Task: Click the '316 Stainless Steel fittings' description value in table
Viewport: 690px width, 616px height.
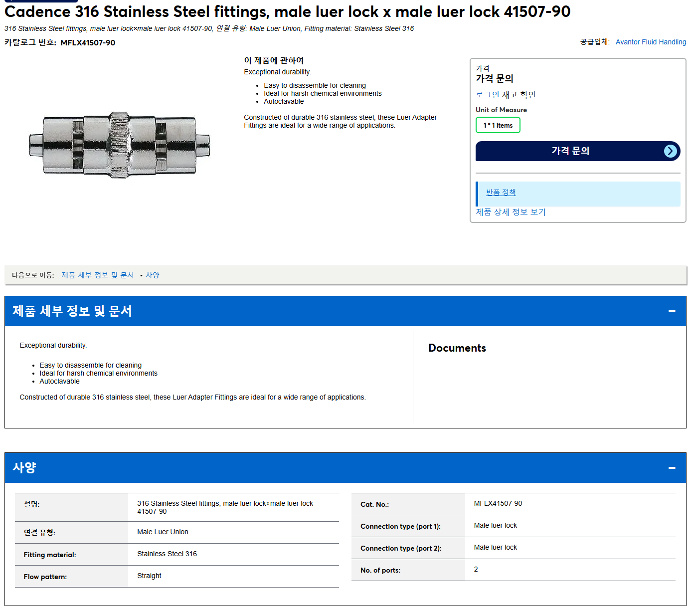Action: (225, 508)
